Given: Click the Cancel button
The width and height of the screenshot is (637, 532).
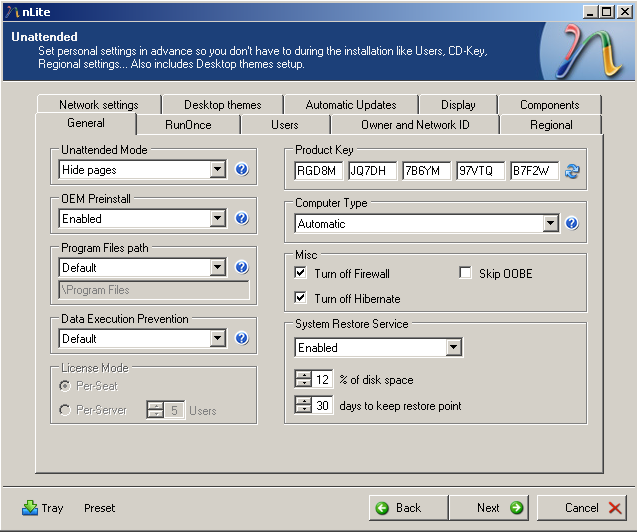Looking at the screenshot, I should pos(582,508).
